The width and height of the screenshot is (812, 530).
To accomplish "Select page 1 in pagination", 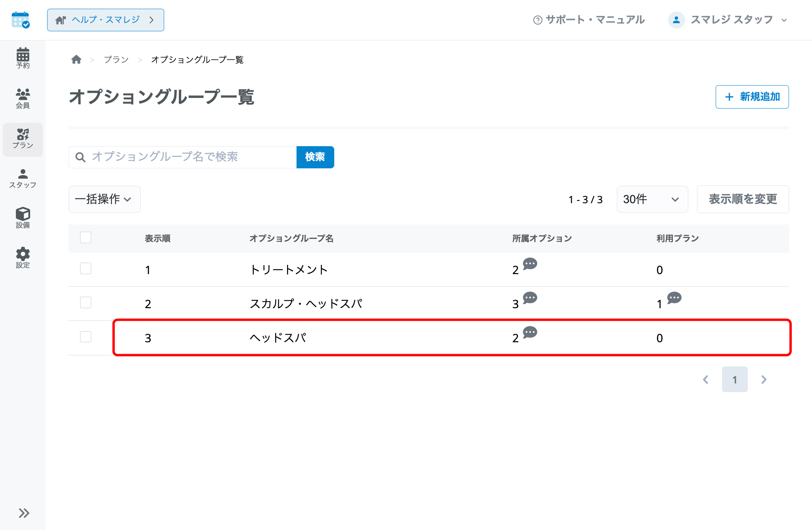I will tap(735, 379).
